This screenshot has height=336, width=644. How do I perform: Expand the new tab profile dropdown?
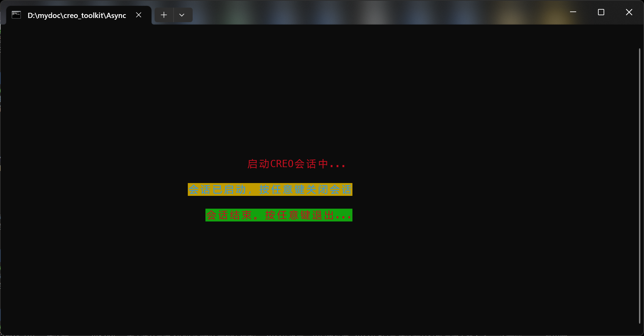pyautogui.click(x=182, y=15)
